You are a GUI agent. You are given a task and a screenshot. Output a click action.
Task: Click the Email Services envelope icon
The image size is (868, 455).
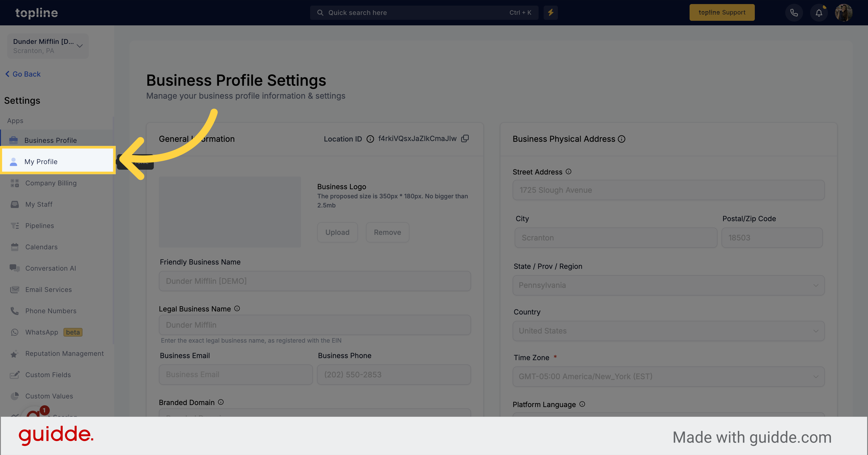point(14,290)
